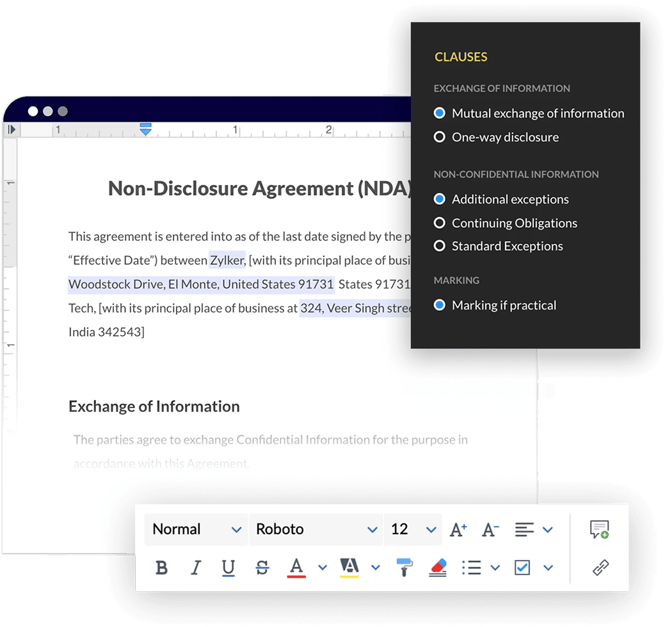Choose the Continuing Obligations clause

tap(440, 223)
